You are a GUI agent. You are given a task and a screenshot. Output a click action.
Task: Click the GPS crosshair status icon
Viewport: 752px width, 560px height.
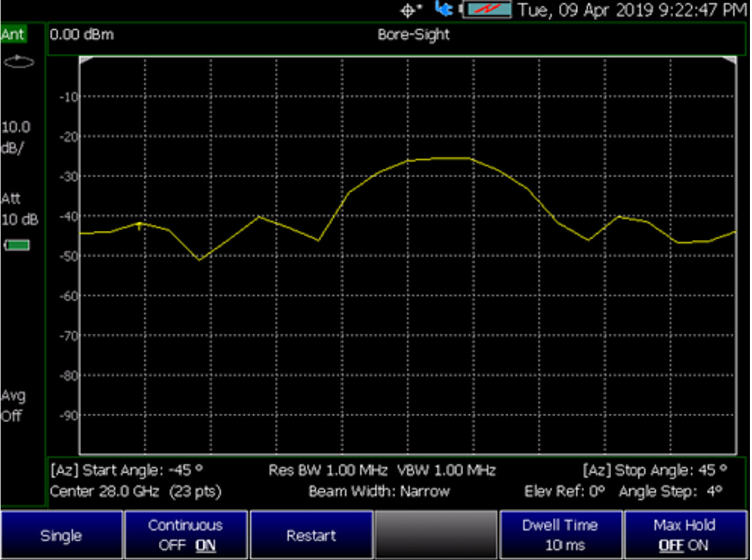pyautogui.click(x=410, y=10)
